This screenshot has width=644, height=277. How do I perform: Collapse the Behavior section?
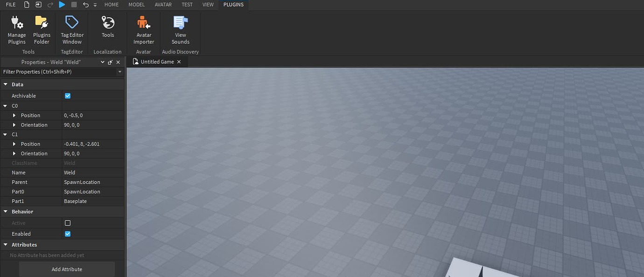[x=5, y=211]
